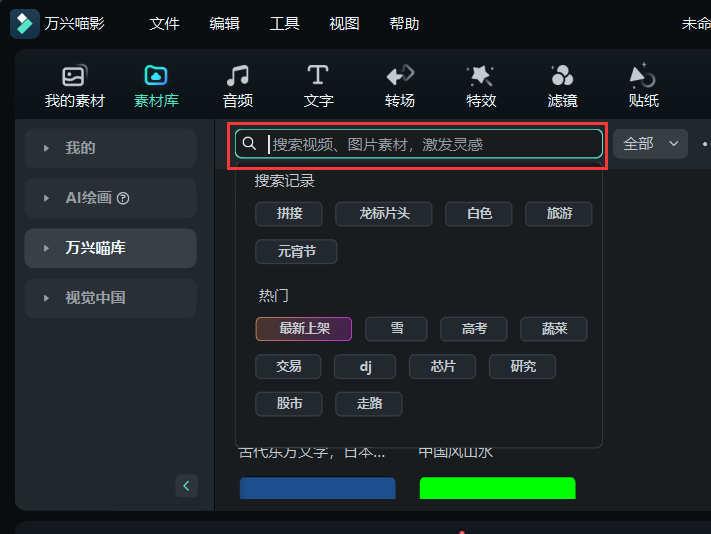This screenshot has height=534, width=711.
Task: Click the magnifier search icon
Action: coord(249,144)
